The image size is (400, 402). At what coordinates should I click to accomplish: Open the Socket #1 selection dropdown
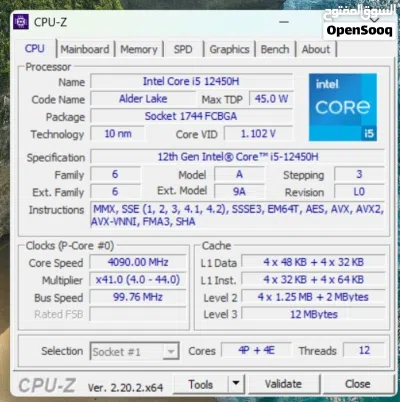pos(135,351)
